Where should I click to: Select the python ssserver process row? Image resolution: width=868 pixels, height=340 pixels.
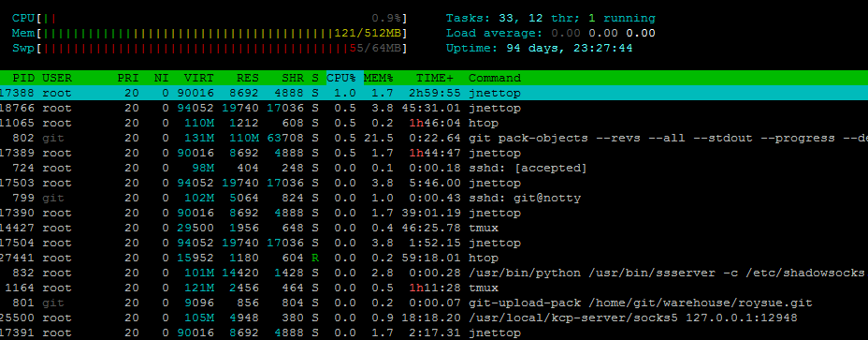pos(434,273)
